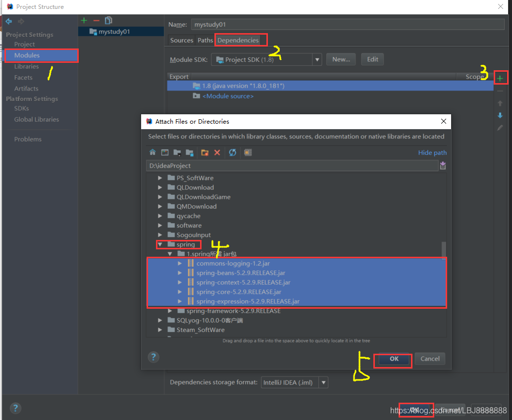
Task: Collapse the 1.spring jar folder
Action: click(x=170, y=254)
